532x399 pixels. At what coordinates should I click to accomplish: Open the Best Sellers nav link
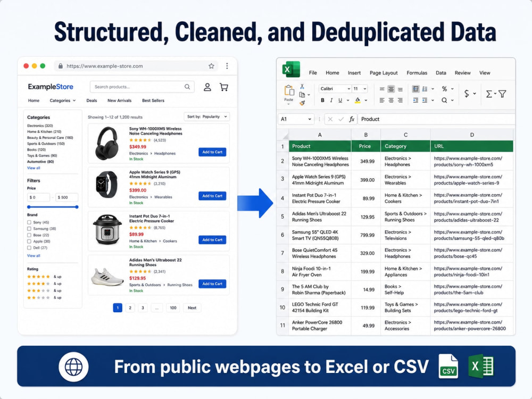click(x=153, y=101)
